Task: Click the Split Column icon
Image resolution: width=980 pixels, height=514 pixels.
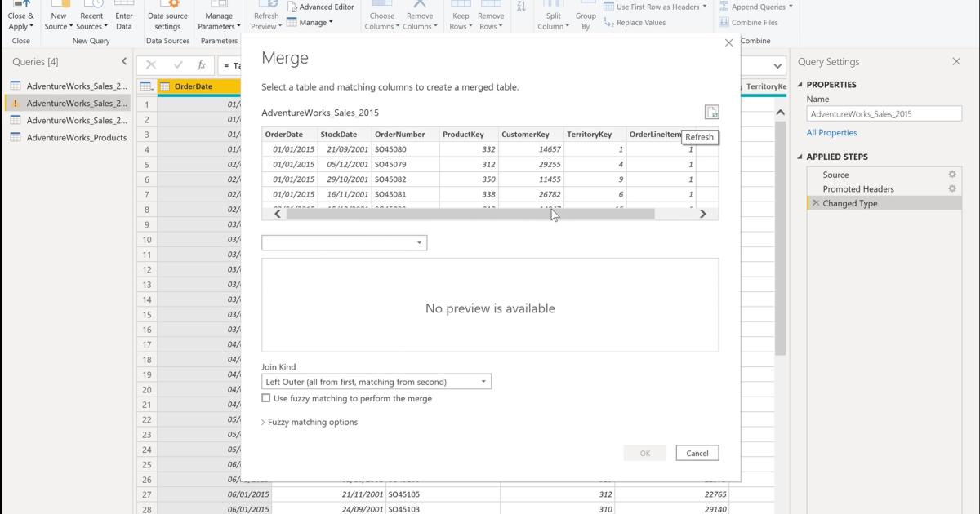Action: click(553, 16)
